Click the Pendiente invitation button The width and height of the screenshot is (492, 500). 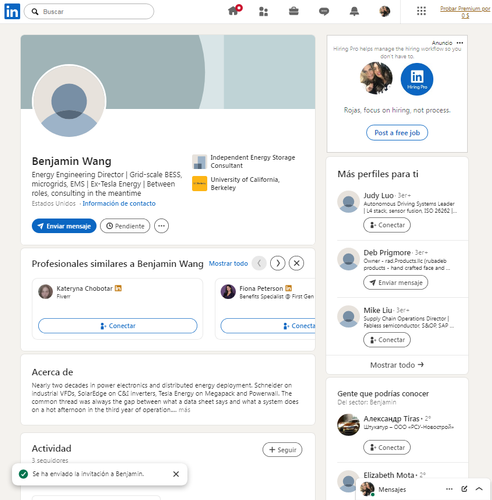(x=125, y=226)
